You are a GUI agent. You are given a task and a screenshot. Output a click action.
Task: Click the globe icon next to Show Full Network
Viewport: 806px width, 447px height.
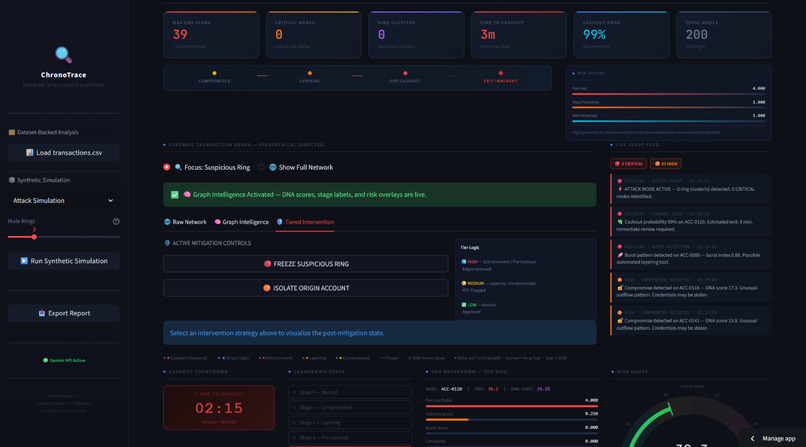point(273,167)
